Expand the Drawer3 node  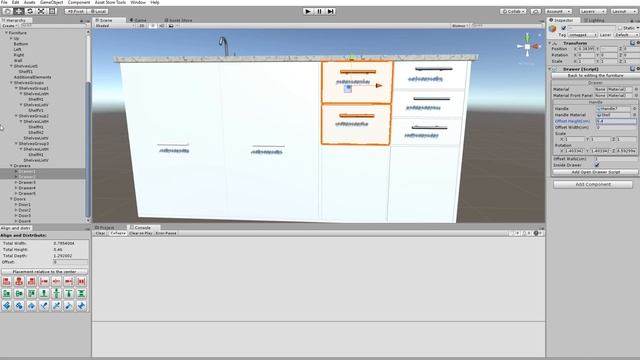(16, 182)
